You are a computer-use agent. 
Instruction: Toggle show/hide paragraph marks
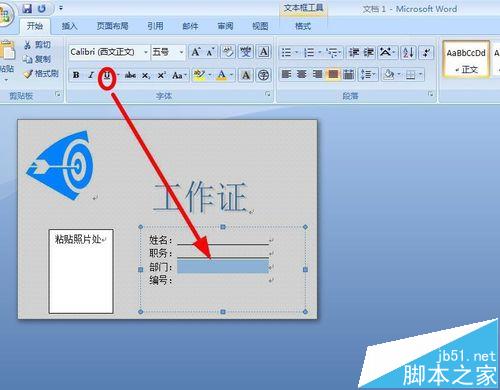426,52
